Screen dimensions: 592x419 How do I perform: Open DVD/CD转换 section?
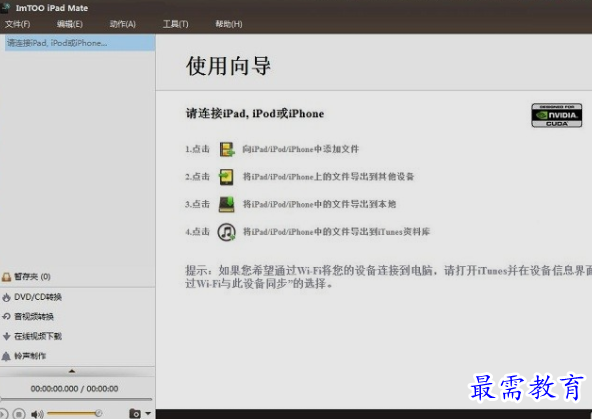pos(38,297)
